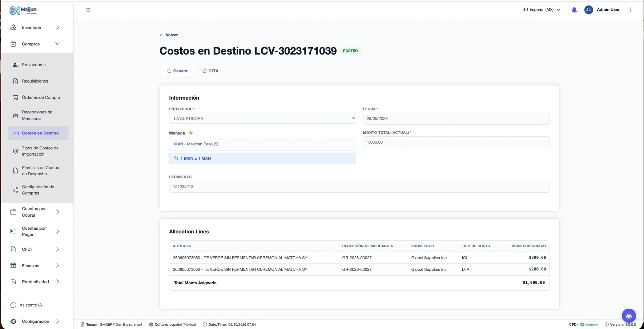Expand Cuentas por Cobrar chevron
The width and height of the screenshot is (644, 329).
[x=57, y=212]
